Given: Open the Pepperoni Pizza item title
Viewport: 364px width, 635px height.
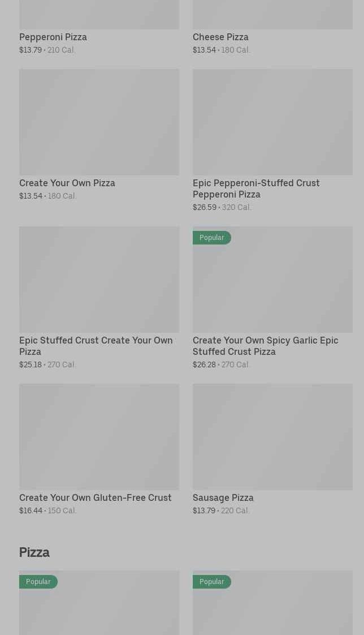Looking at the screenshot, I should point(53,37).
